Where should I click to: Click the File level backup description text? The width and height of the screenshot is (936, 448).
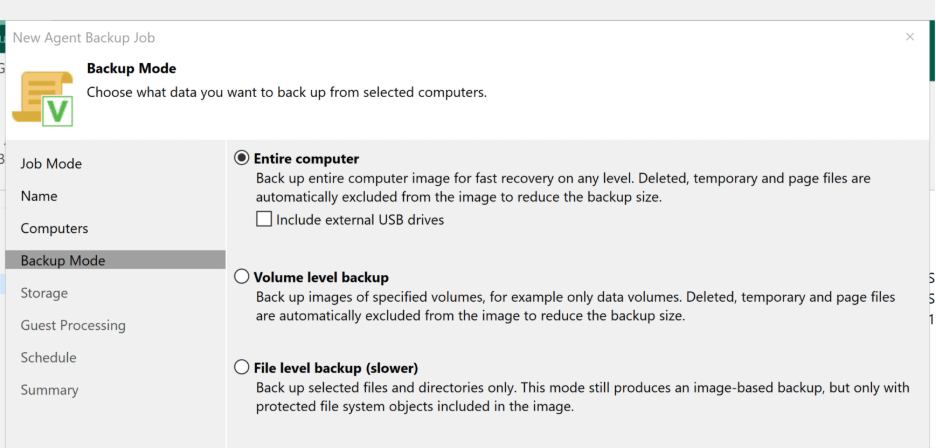(582, 397)
